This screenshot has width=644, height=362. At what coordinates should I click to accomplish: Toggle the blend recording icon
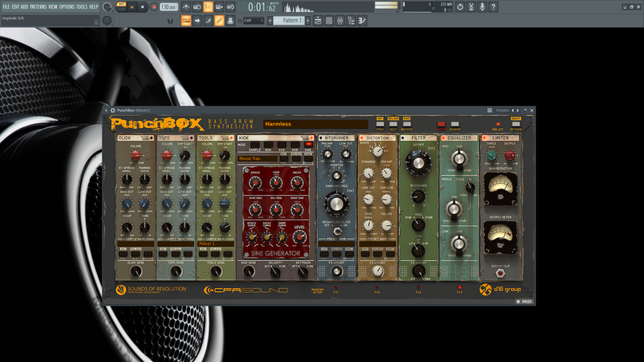[219, 7]
